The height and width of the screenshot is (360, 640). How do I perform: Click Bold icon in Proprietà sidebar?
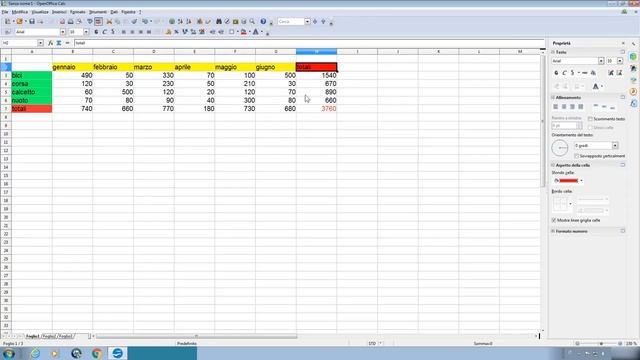556,73
